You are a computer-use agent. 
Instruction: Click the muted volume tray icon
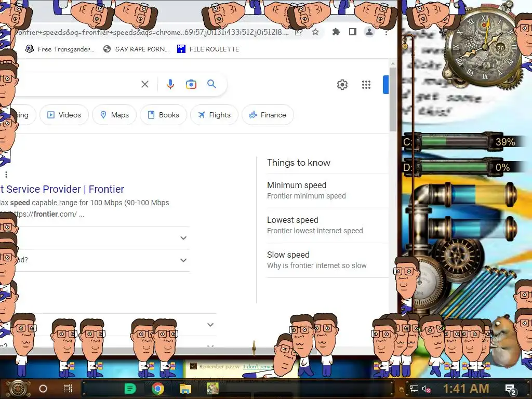tap(427, 389)
